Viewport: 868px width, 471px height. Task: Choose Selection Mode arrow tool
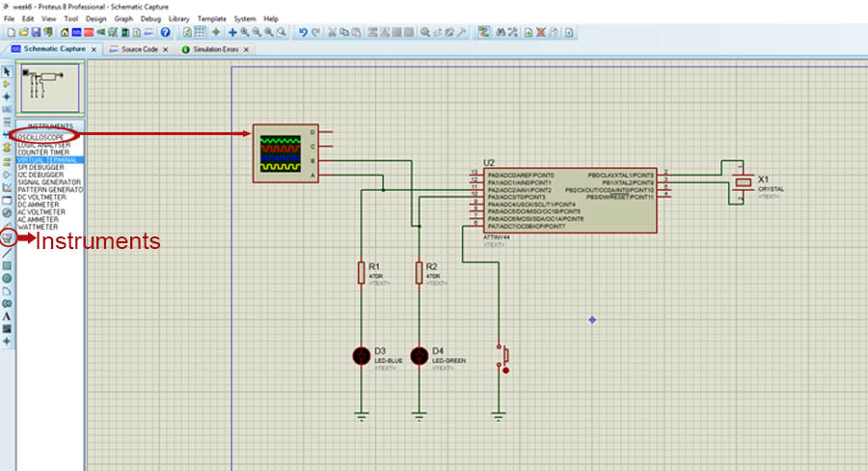coord(7,72)
